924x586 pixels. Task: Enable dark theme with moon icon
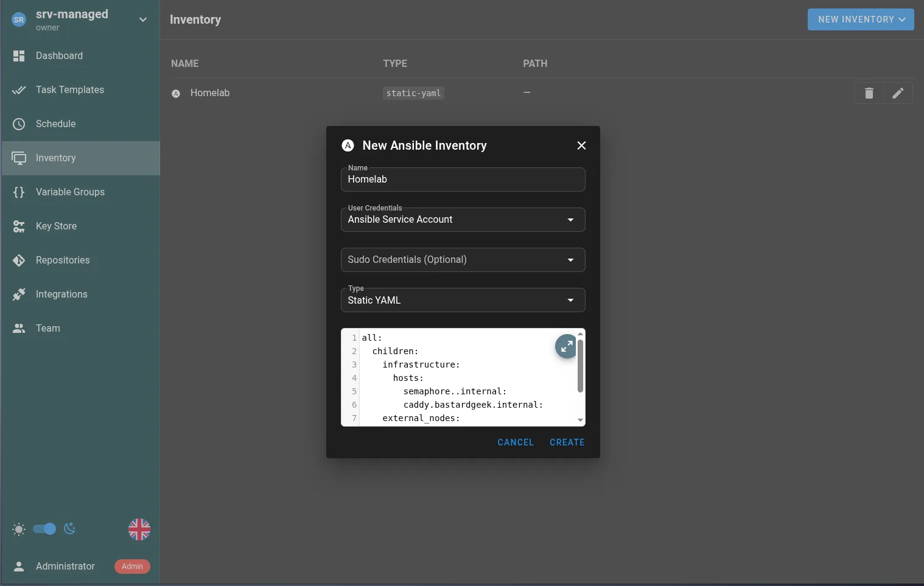[x=69, y=529]
